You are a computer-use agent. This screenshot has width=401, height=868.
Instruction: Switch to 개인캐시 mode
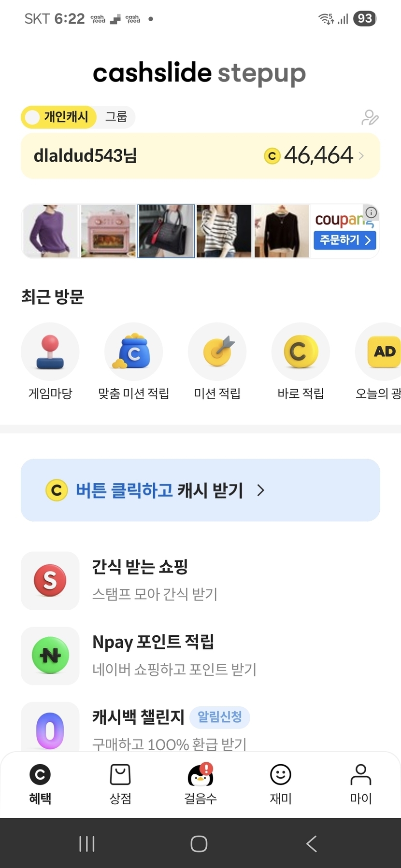click(x=59, y=117)
